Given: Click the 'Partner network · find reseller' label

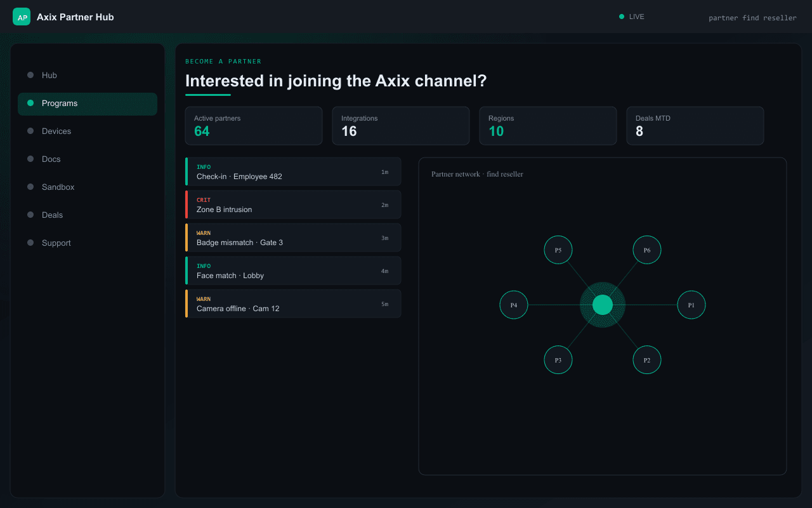Looking at the screenshot, I should [477, 174].
